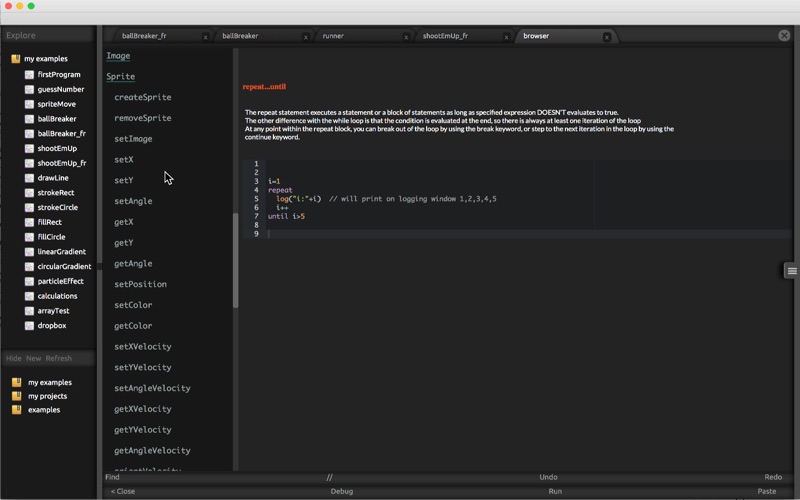This screenshot has width=800, height=500.
Task: Click the New button in Explore panel
Action: (34, 358)
